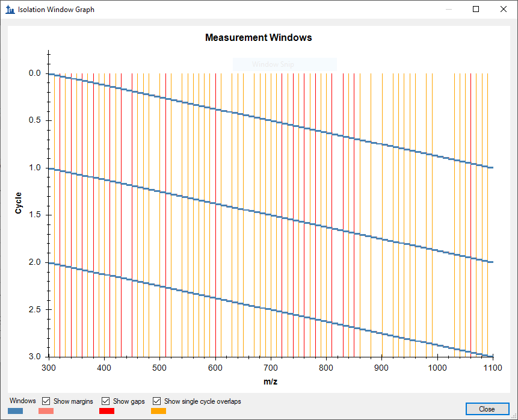Click the orange single cycle overlaps swatch
518x420 pixels.
158,411
